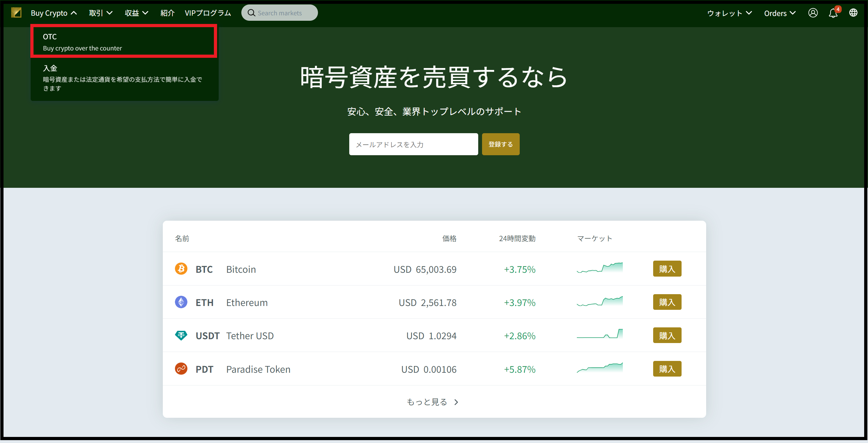Screen dimensions: 868x443
Task: Open the user account profile icon
Action: point(813,13)
